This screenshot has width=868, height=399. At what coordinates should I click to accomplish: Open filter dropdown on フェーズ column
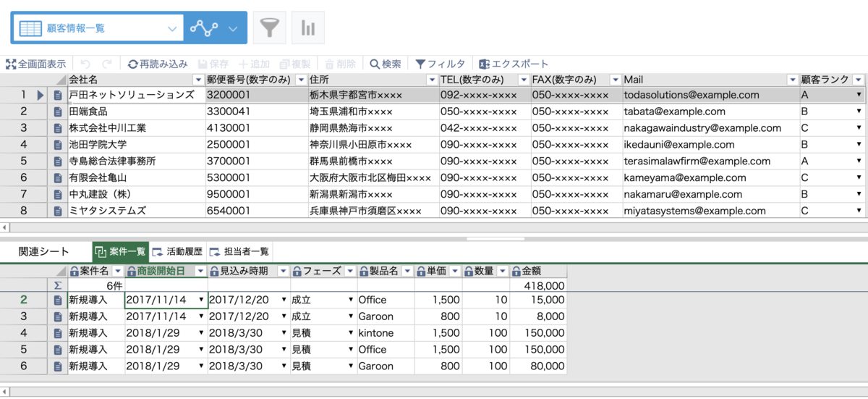click(x=349, y=272)
